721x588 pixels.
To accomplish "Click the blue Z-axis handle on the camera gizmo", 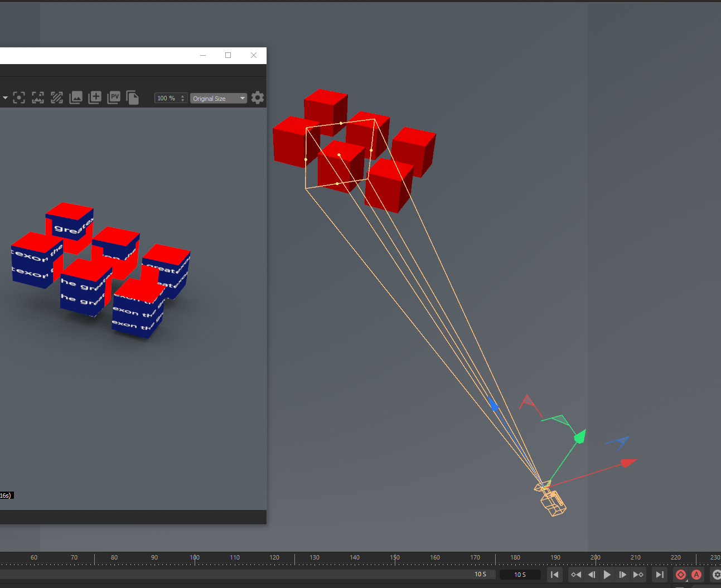I will click(493, 404).
